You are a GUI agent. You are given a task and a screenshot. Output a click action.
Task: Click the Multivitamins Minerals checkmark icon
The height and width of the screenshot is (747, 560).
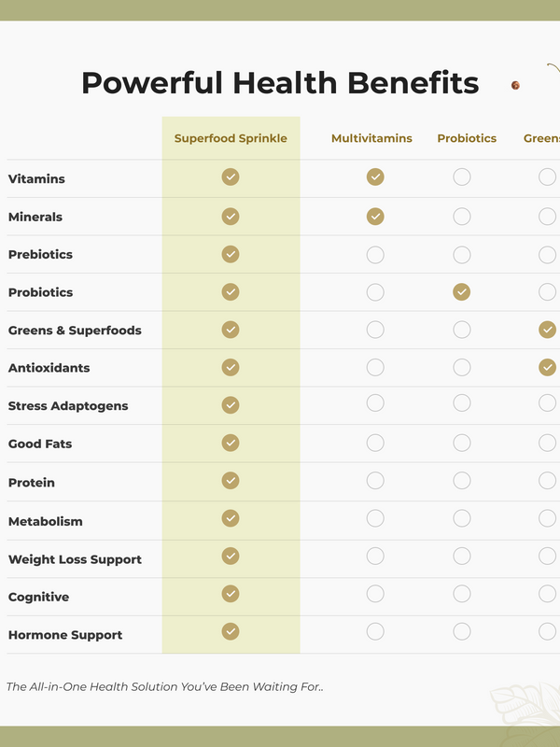point(375,217)
